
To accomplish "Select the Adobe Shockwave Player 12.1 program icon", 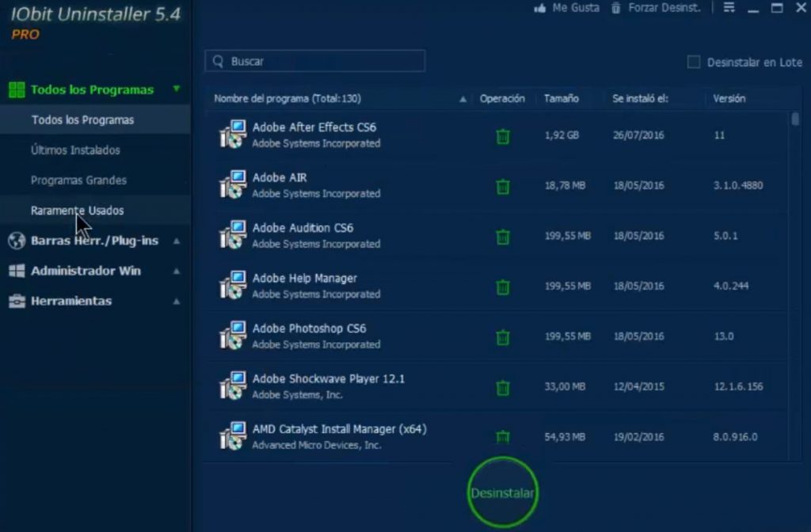I will (233, 386).
